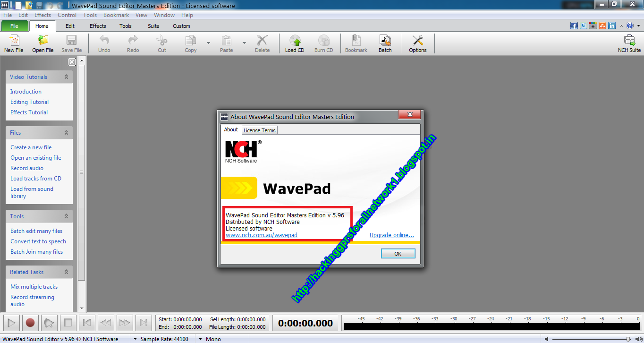Click the sidebar vertical scrollbar down arrow
The image size is (644, 343).
[82, 309]
